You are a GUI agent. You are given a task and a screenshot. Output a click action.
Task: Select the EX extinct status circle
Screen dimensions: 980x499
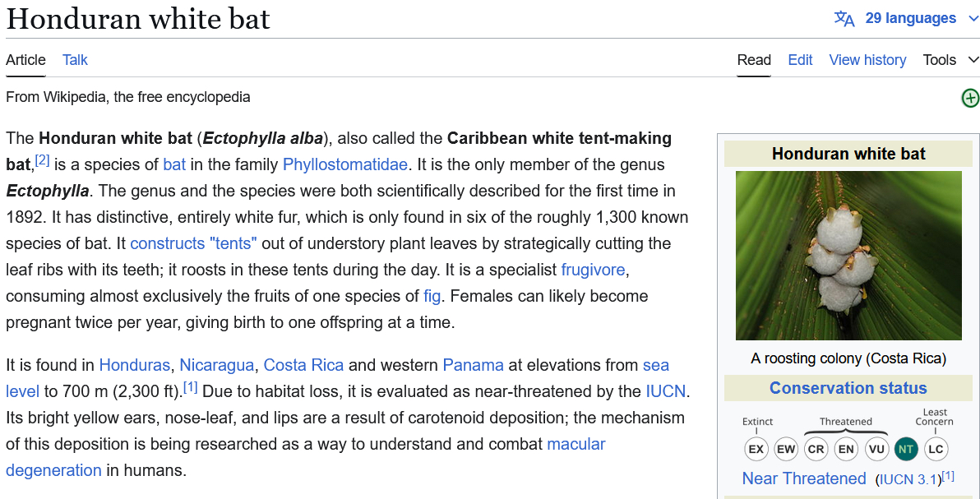click(x=756, y=449)
